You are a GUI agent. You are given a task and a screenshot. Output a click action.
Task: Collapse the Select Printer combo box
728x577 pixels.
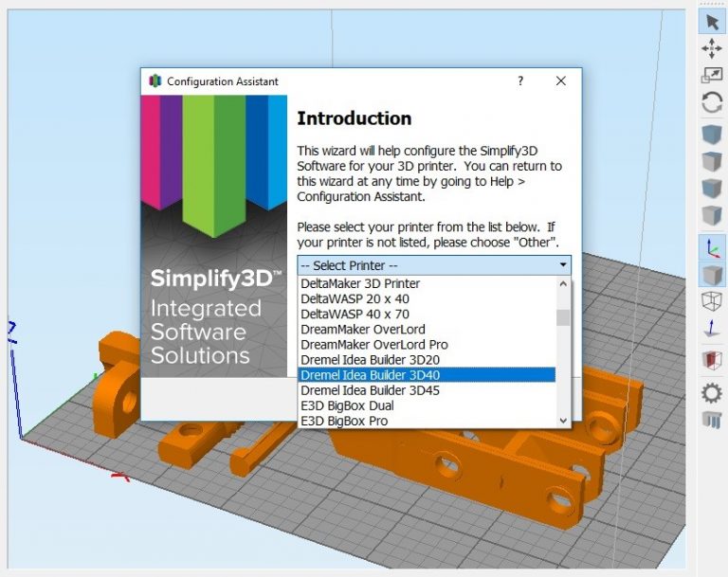point(434,265)
